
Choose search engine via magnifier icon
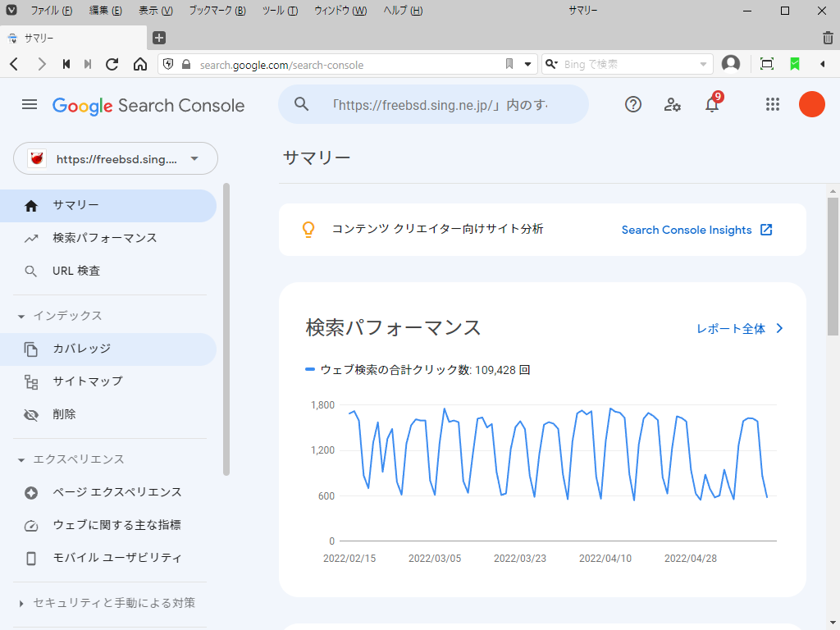click(x=552, y=64)
